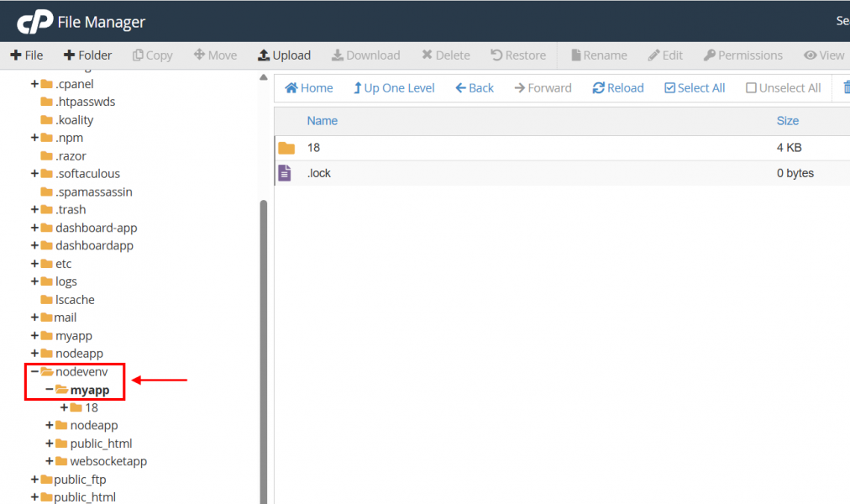Expand the public_ftp tree folder
This screenshot has width=850, height=504.
pos(34,479)
